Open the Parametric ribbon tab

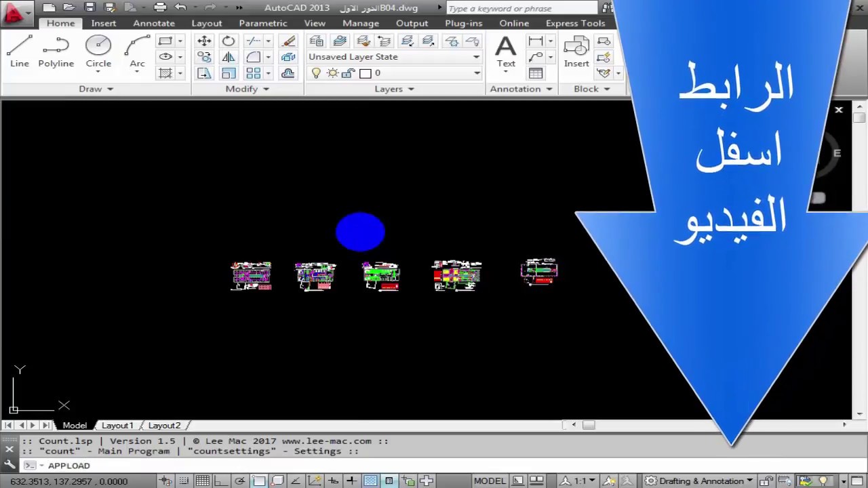[x=263, y=23]
